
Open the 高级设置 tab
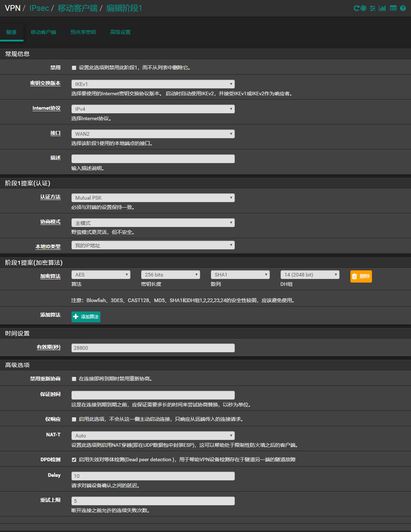click(120, 32)
